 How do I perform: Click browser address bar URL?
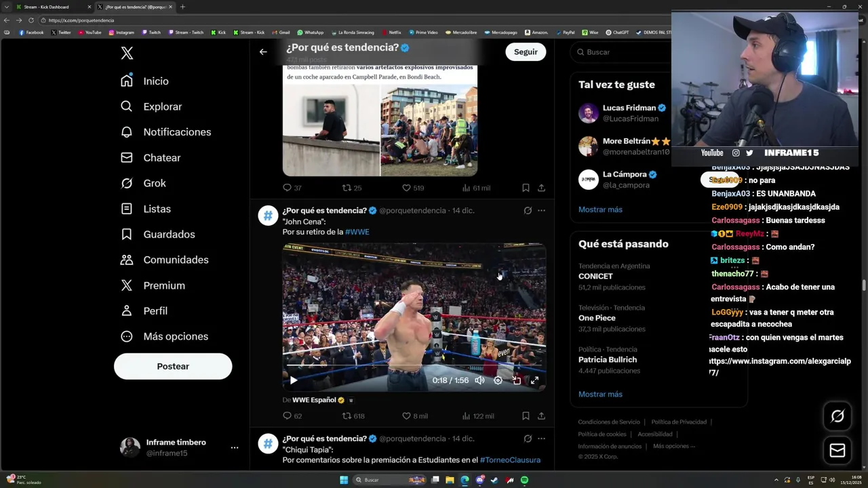click(81, 20)
